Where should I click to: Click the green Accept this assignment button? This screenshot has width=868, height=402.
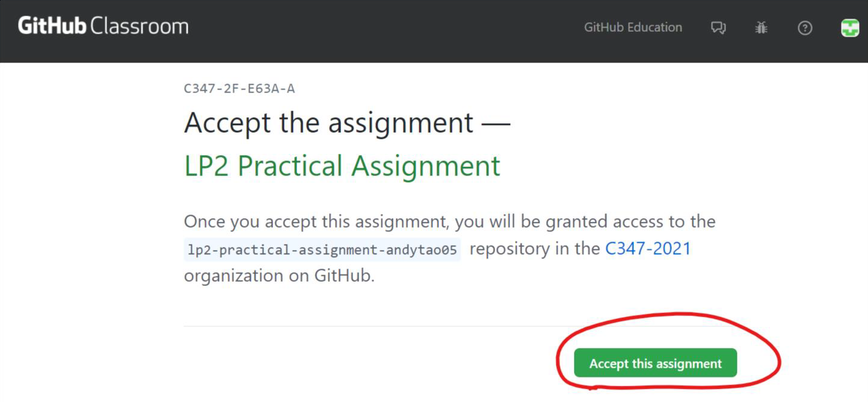pyautogui.click(x=655, y=364)
